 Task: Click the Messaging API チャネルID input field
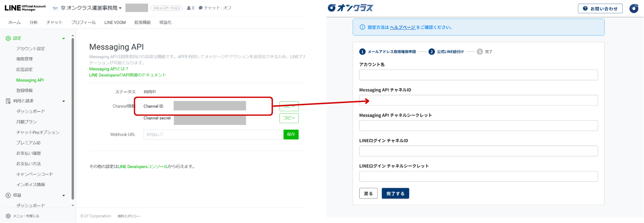tap(478, 100)
